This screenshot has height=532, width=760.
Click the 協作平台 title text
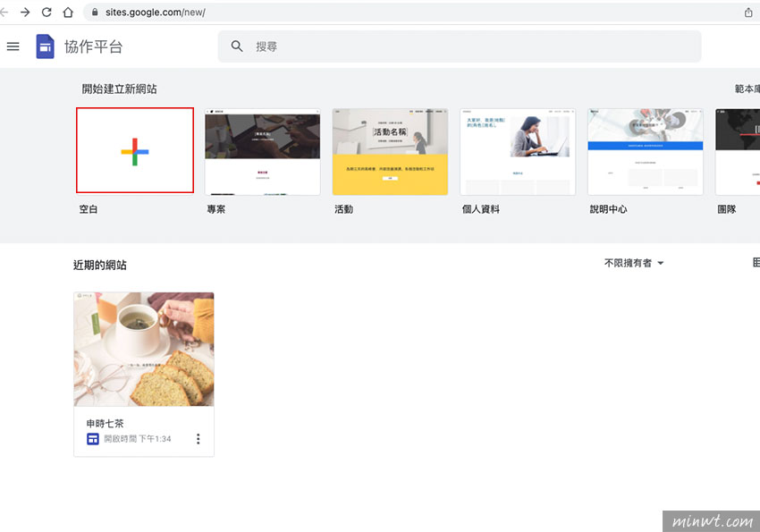[x=94, y=46]
